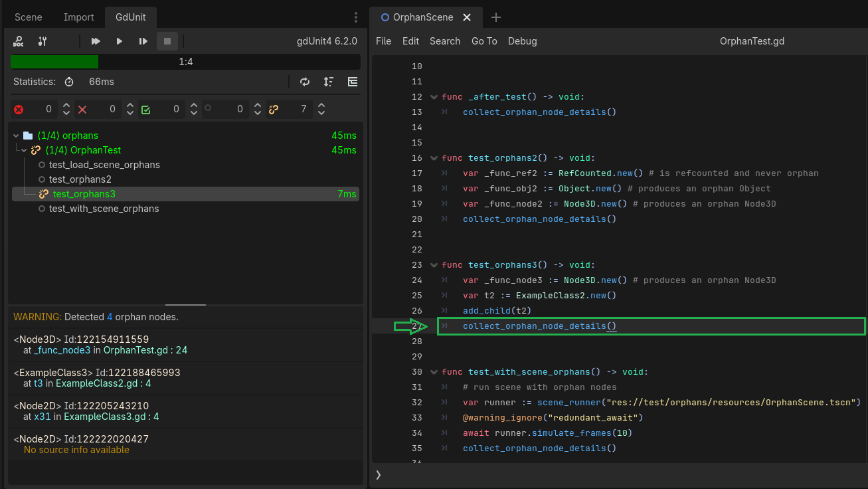The image size is (868, 489).
Task: Open the Edit menu
Action: click(410, 41)
